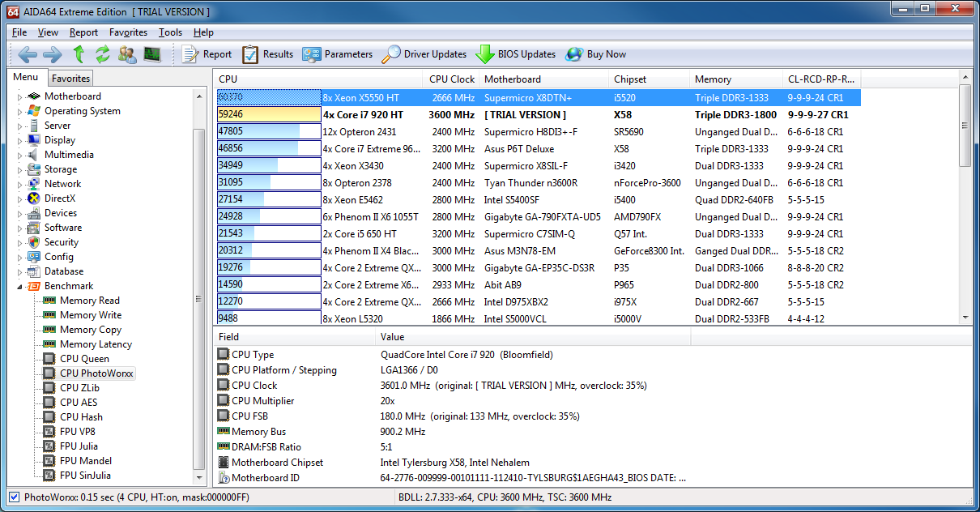Open the CPU Queen benchmark

[84, 359]
